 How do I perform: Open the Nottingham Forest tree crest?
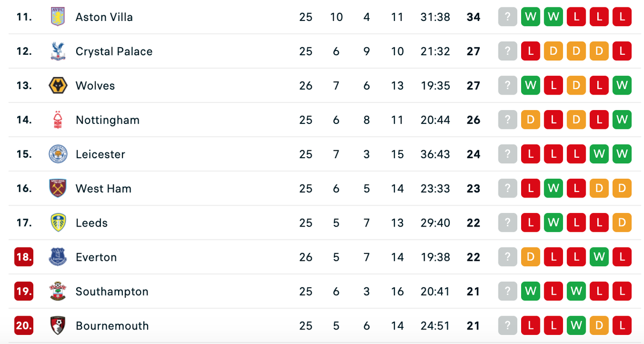click(x=57, y=120)
